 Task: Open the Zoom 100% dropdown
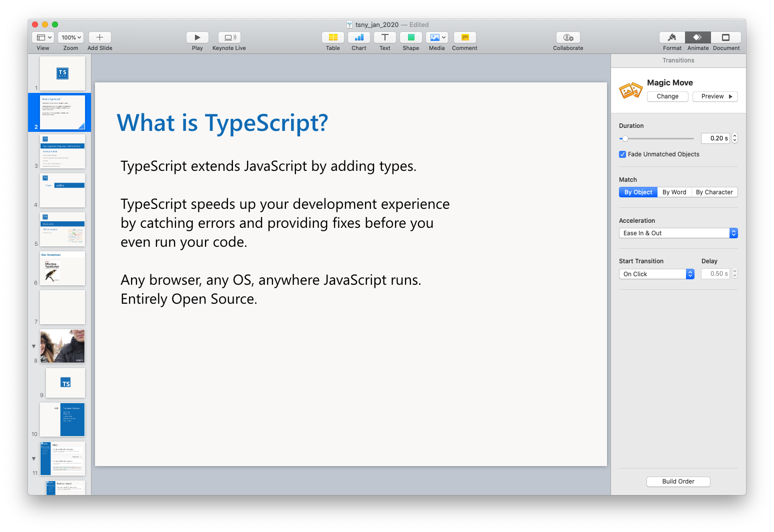[71, 37]
